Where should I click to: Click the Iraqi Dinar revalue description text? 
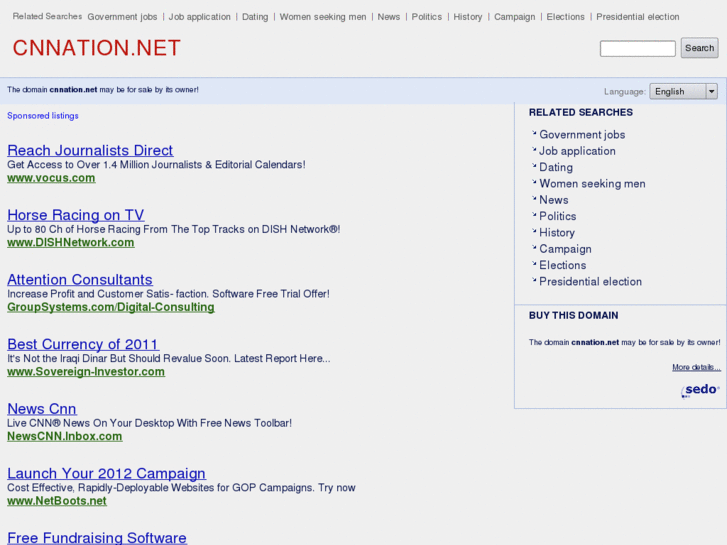pyautogui.click(x=169, y=359)
